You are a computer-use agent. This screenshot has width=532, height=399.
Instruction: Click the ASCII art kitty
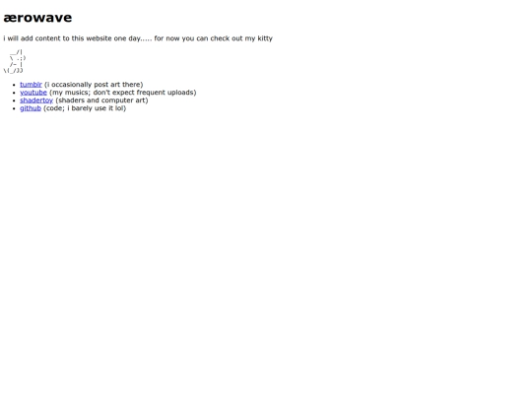(14, 61)
